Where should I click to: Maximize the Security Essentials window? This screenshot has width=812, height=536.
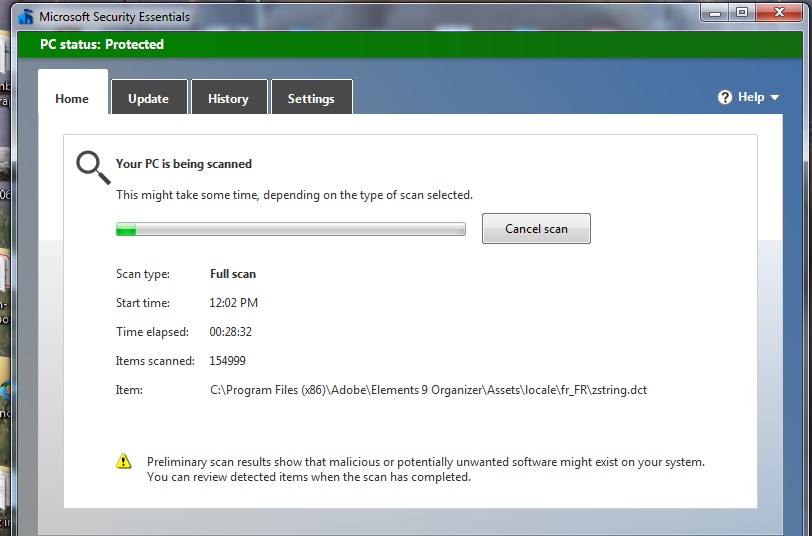tap(742, 13)
